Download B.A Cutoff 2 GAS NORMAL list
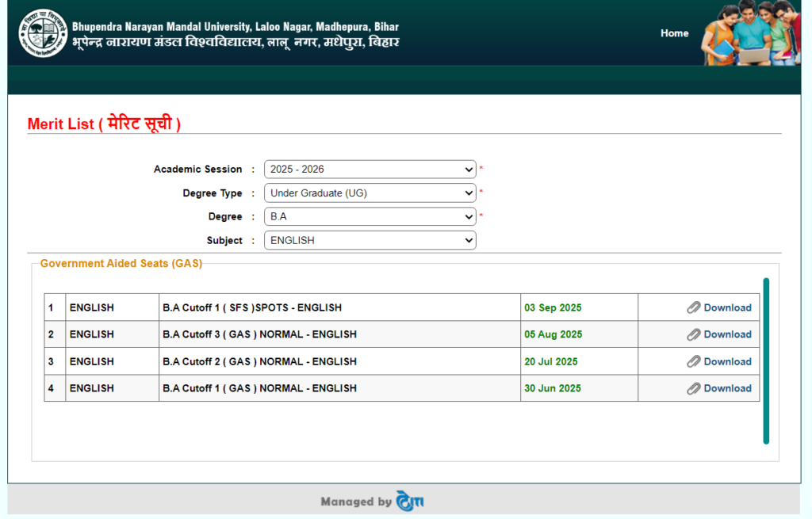This screenshot has height=519, width=812. tap(727, 361)
